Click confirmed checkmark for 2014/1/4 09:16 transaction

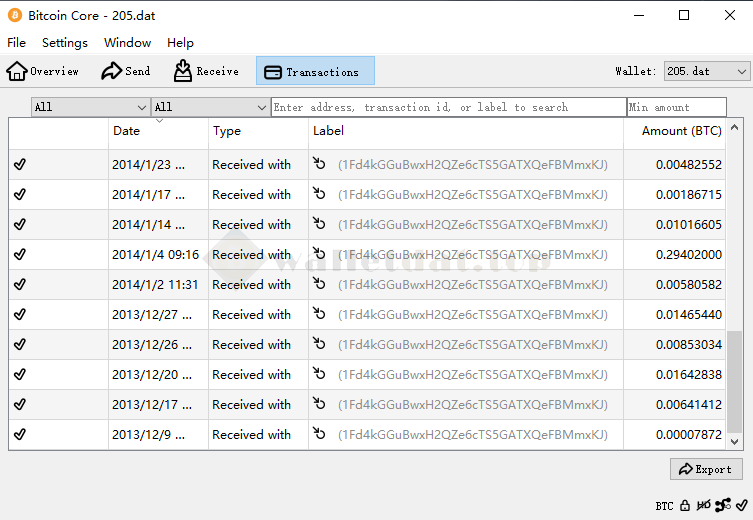coord(20,255)
